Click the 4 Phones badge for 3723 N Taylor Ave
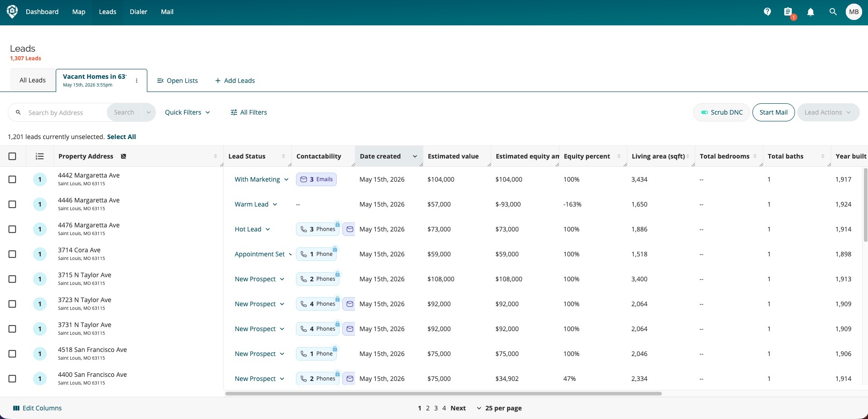 [317, 304]
